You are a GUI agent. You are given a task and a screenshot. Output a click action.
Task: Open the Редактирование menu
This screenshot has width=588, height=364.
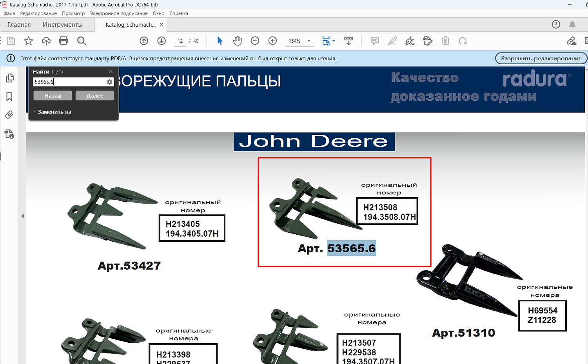coord(38,13)
